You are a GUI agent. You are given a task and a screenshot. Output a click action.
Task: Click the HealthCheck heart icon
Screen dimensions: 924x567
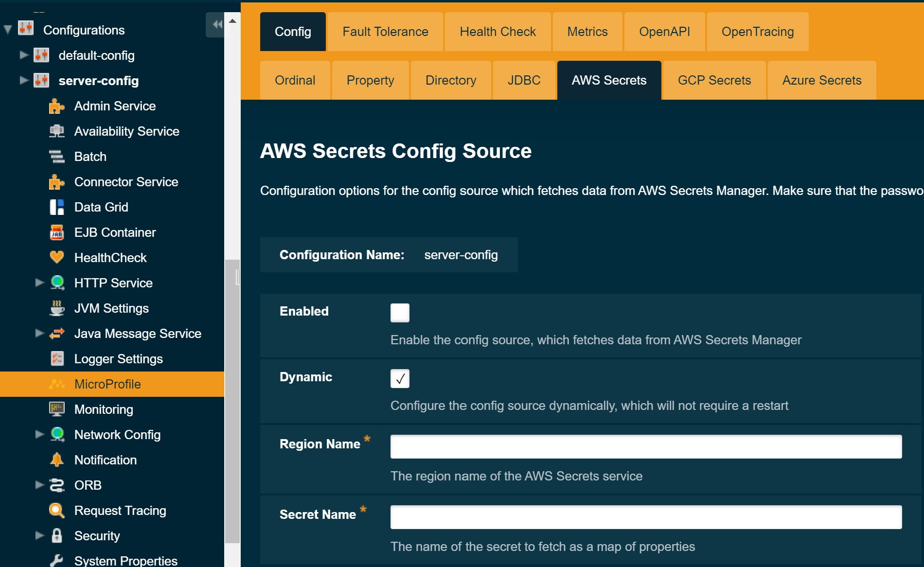point(57,257)
